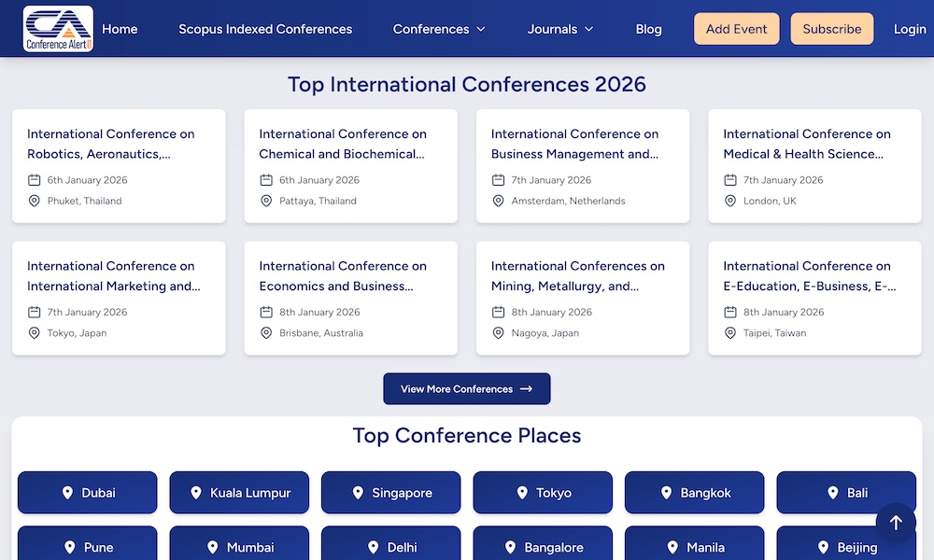
Task: Click the calendar icon on the Medical & Health Science card
Action: pyautogui.click(x=729, y=180)
